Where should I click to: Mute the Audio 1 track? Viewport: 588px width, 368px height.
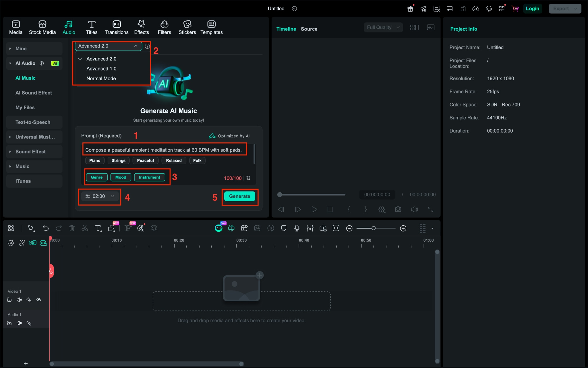click(19, 323)
